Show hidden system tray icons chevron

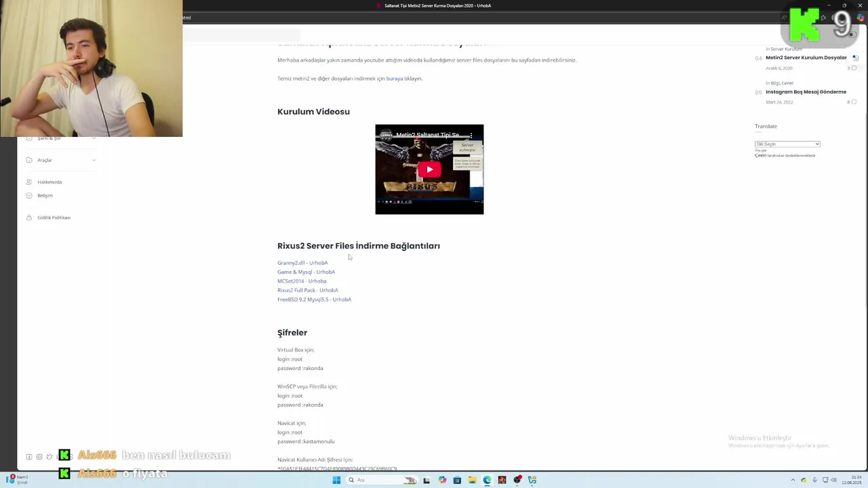pos(793,480)
